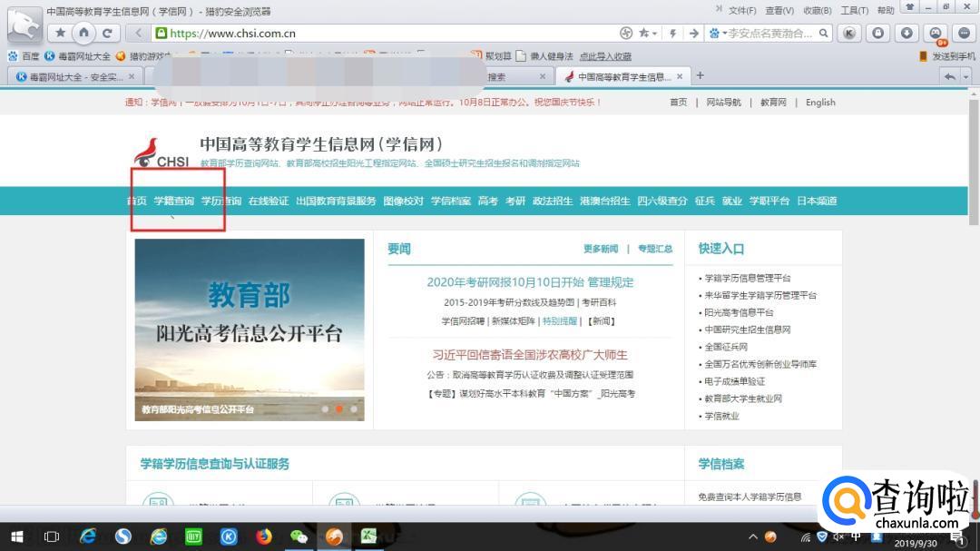
Task: Open the downloads arrow toolbar icon
Action: click(x=906, y=34)
